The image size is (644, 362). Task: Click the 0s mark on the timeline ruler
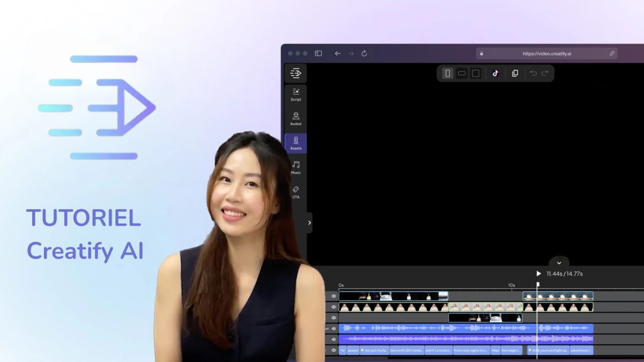[x=341, y=285]
